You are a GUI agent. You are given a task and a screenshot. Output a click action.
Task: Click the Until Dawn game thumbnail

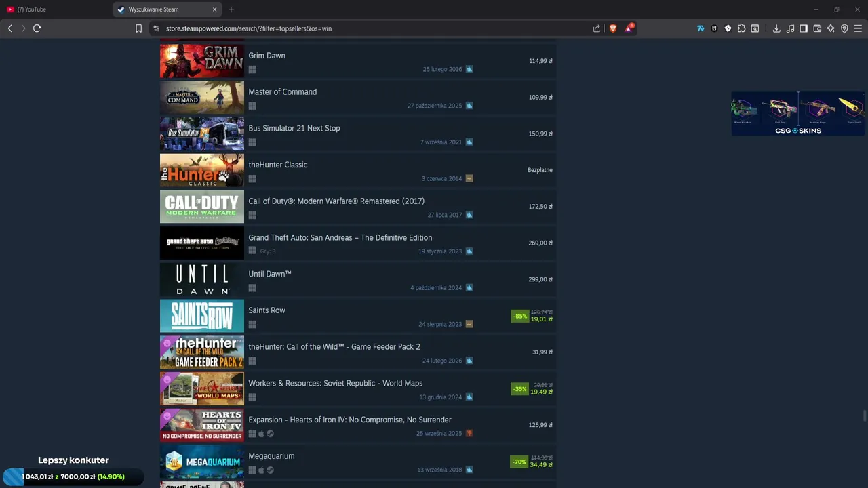[x=201, y=279]
